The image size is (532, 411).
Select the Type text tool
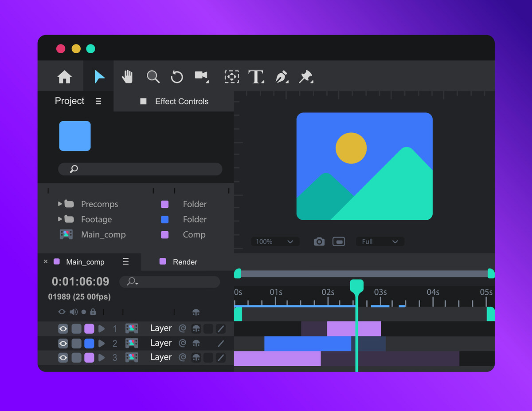(x=256, y=77)
